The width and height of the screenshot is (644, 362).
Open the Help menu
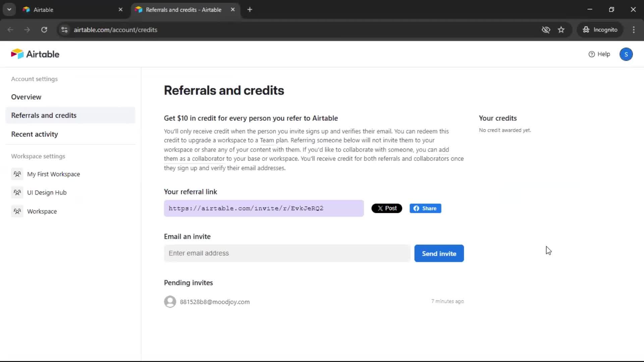pyautogui.click(x=599, y=54)
